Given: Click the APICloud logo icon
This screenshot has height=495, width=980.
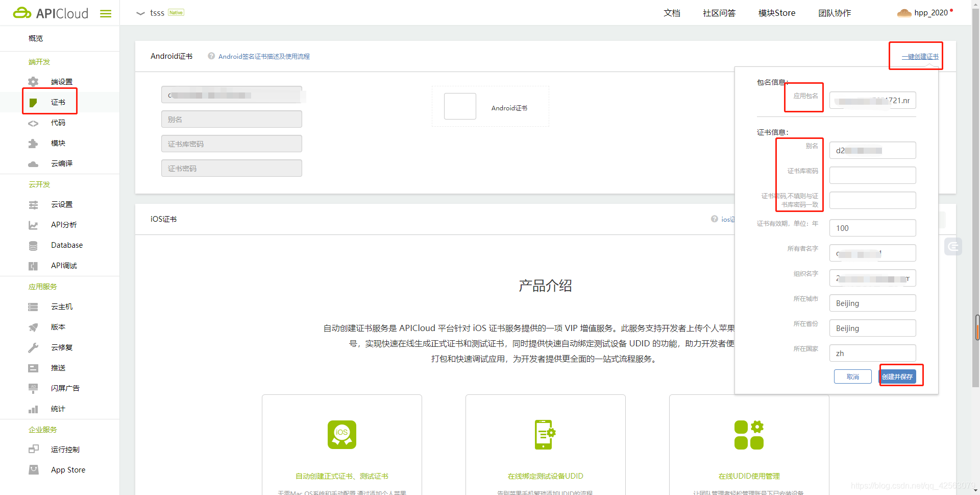Looking at the screenshot, I should [22, 13].
